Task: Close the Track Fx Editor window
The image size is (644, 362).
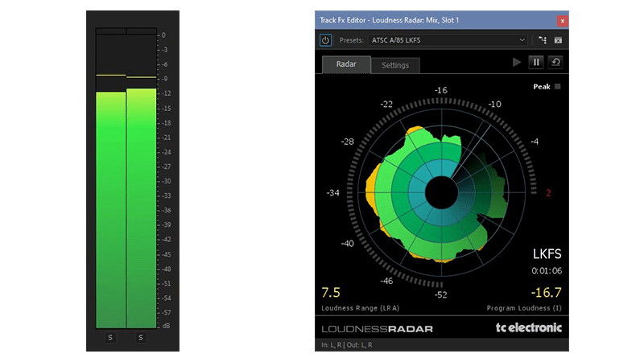Action: coord(562,21)
